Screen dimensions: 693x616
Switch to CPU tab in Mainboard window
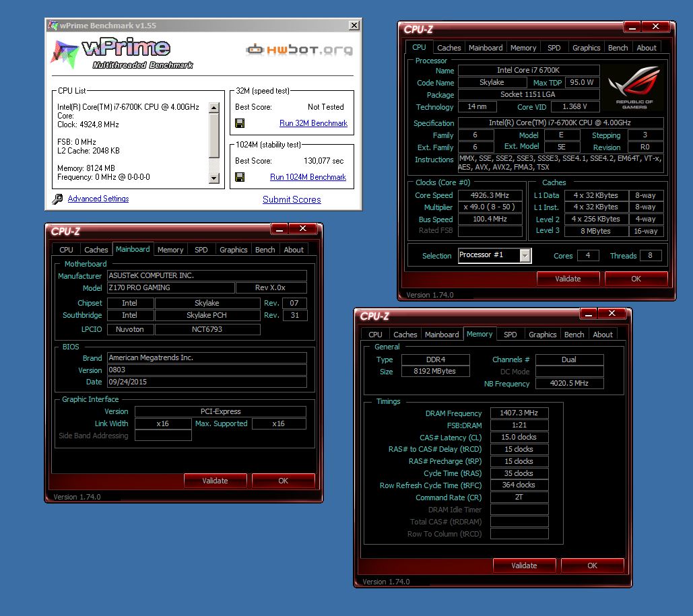66,250
